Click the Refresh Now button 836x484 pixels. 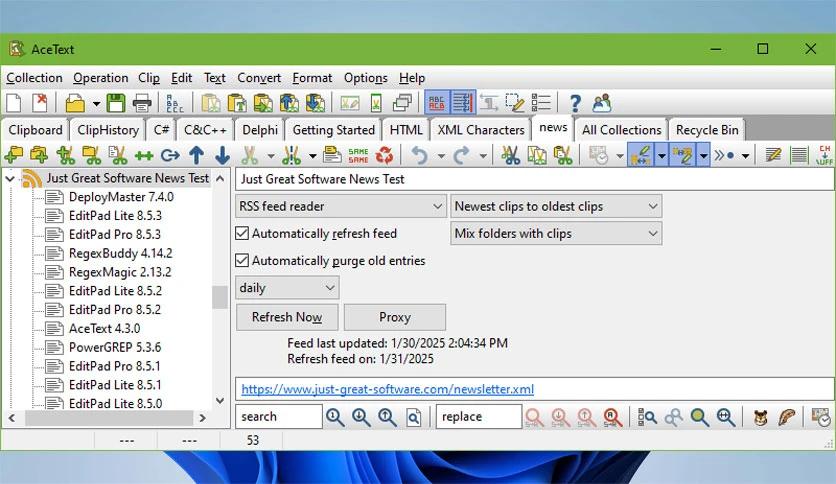(287, 317)
